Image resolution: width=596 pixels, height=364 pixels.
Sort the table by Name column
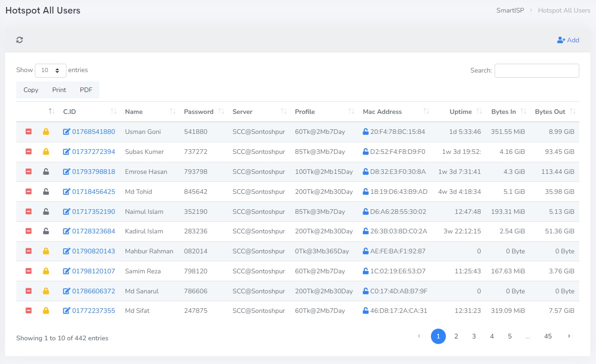tap(133, 112)
